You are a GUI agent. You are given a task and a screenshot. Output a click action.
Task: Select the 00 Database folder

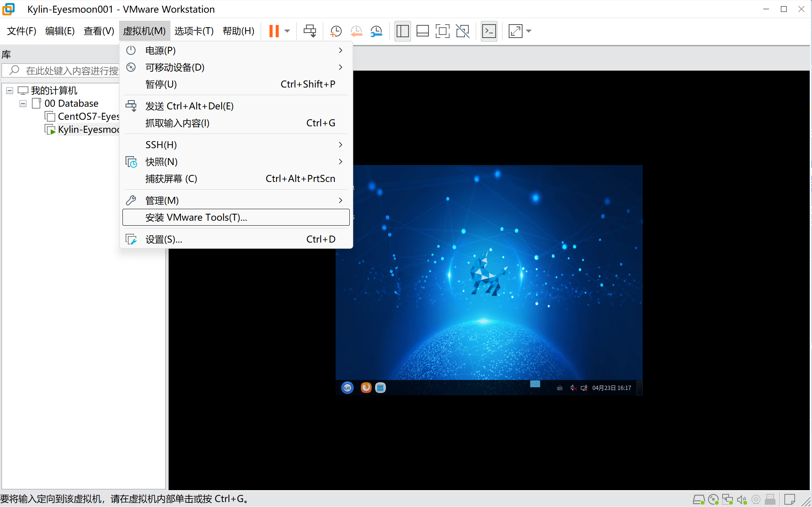[x=71, y=104]
